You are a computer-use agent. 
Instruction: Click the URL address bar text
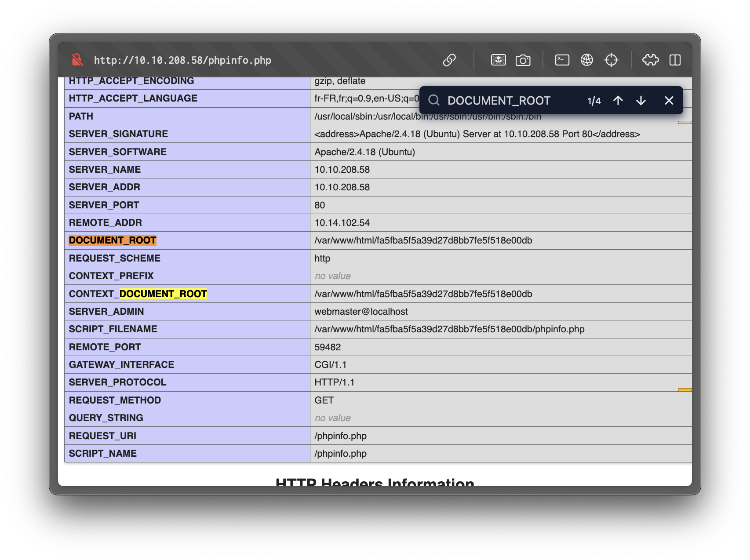(x=182, y=60)
